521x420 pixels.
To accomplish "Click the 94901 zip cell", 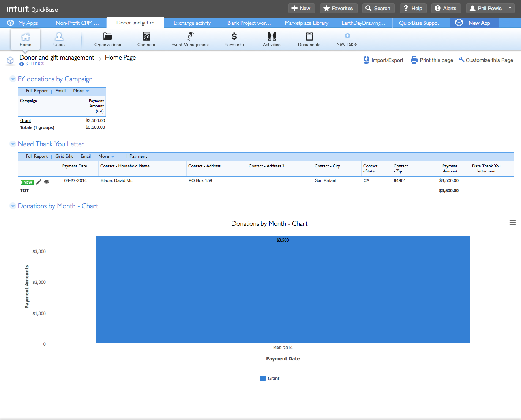I will 399,180.
